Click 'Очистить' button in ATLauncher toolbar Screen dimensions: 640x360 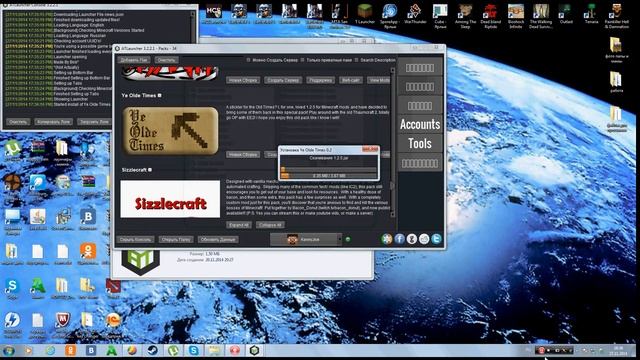(167, 60)
